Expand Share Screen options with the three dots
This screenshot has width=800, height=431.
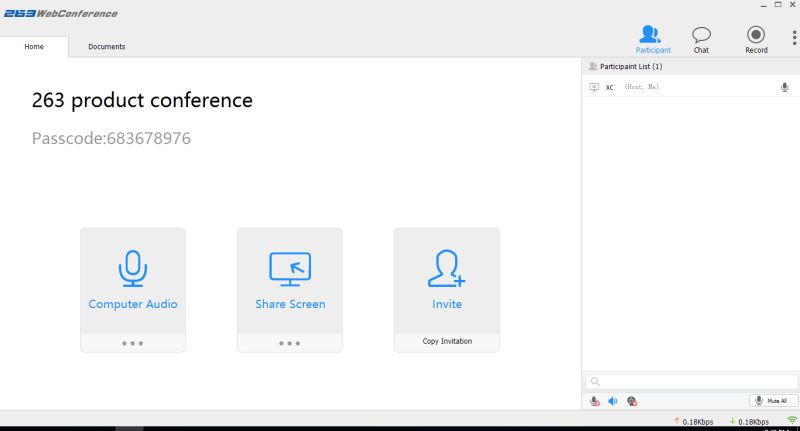click(290, 342)
